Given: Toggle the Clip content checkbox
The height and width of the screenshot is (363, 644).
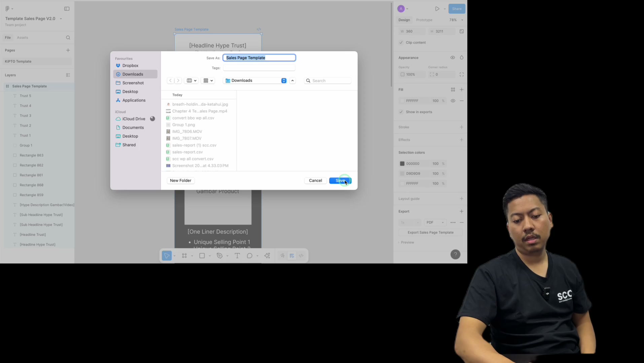Looking at the screenshot, I should pos(401,43).
